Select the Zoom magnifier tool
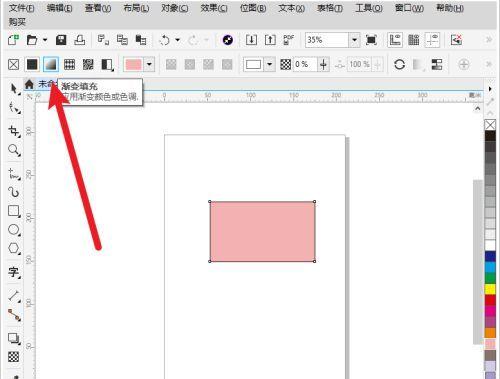 coord(14,150)
